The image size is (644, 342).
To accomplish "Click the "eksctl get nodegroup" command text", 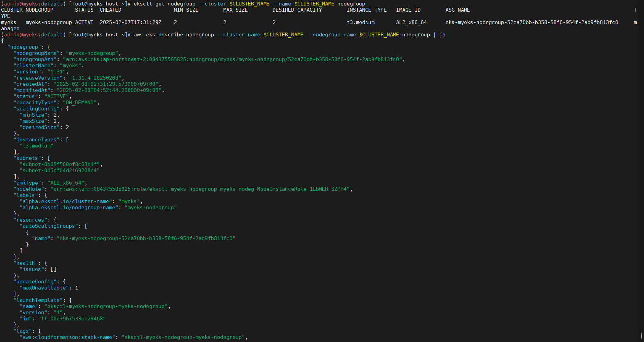I will click(x=165, y=4).
